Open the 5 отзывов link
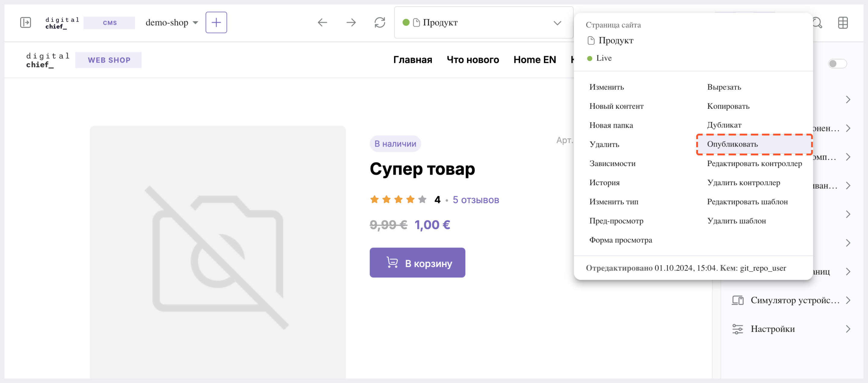This screenshot has height=383, width=868. (476, 200)
